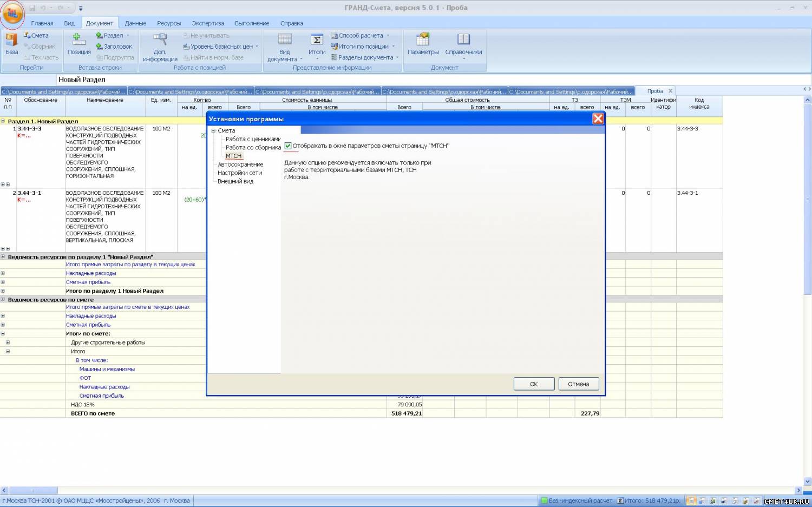Open Уровень базисных цен option
Image resolution: width=812 pixels, height=507 pixels.
[x=221, y=47]
